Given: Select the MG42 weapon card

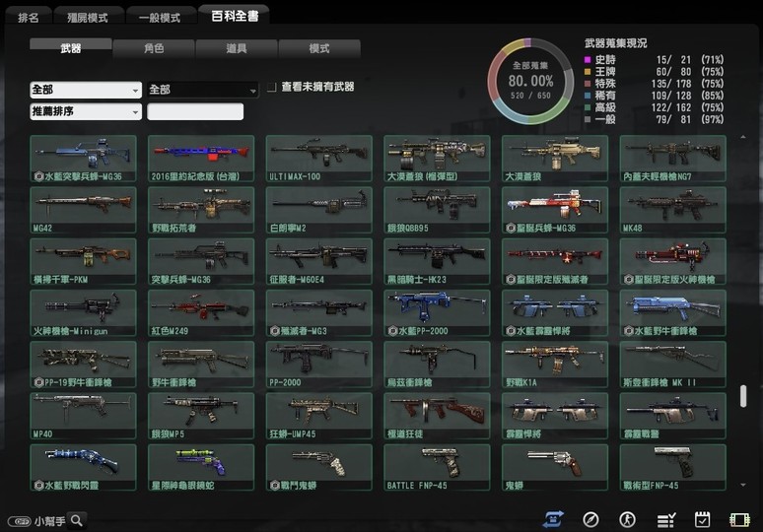Looking at the screenshot, I should [83, 210].
